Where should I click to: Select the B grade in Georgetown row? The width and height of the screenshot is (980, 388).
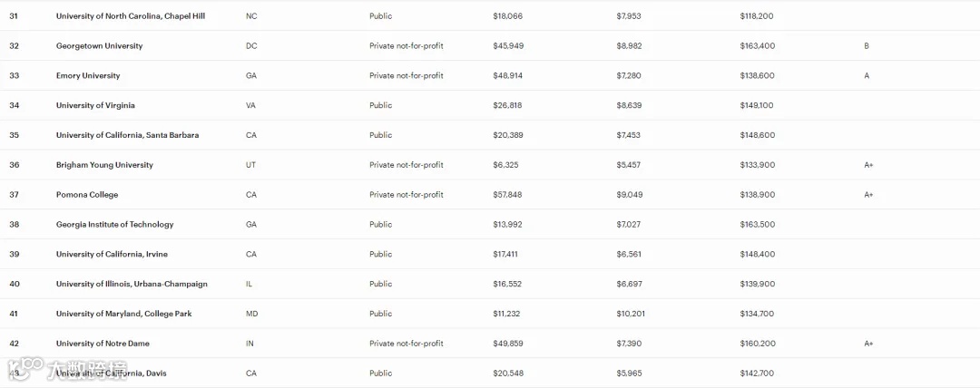point(867,46)
